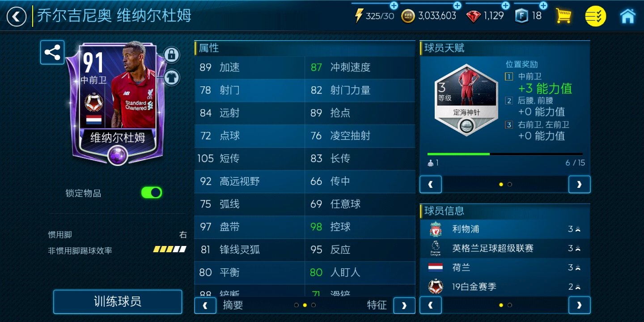
Task: Click the 训练球员 button
Action: (x=118, y=301)
